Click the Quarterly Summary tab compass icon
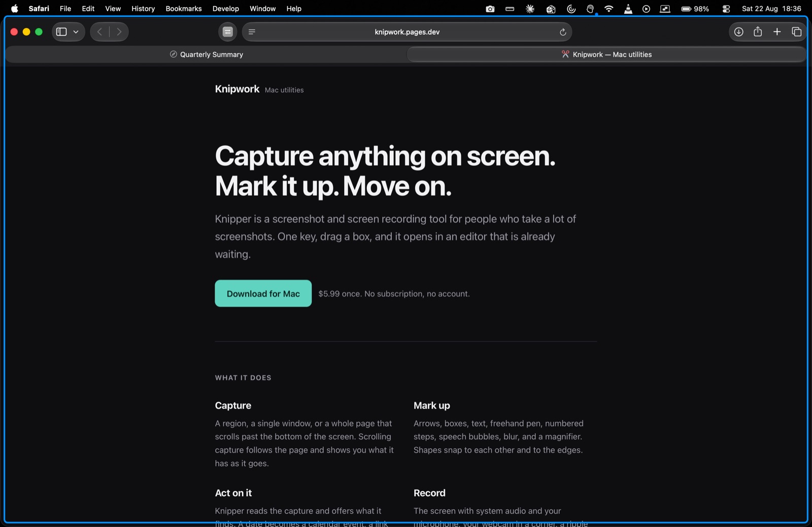The width and height of the screenshot is (812, 527). pyautogui.click(x=173, y=54)
